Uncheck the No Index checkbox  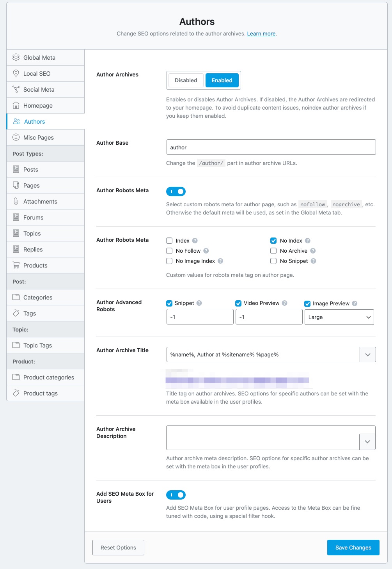pyautogui.click(x=273, y=241)
